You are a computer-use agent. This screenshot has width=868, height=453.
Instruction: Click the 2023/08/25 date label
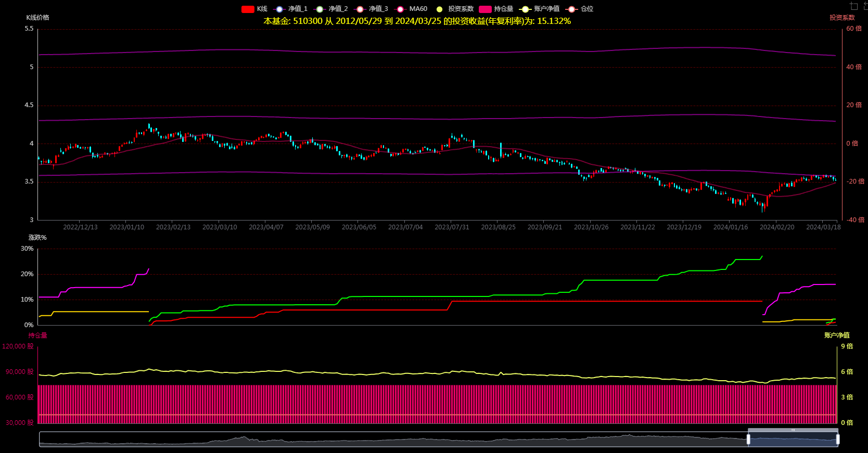pos(498,227)
